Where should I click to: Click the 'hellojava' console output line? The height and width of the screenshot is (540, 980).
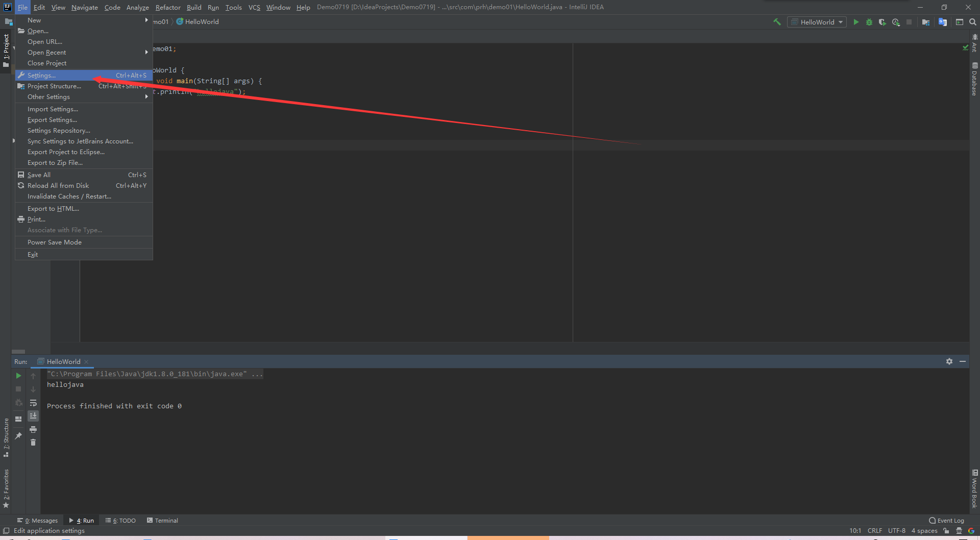tap(65, 385)
